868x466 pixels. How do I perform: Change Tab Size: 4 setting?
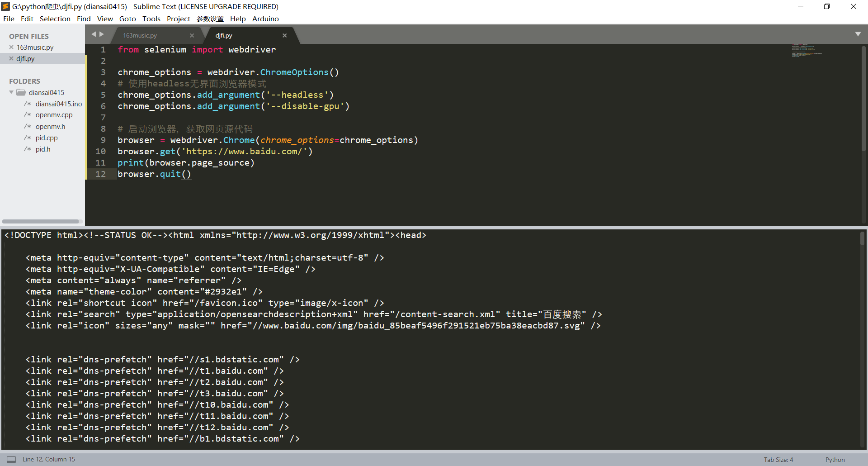778,460
